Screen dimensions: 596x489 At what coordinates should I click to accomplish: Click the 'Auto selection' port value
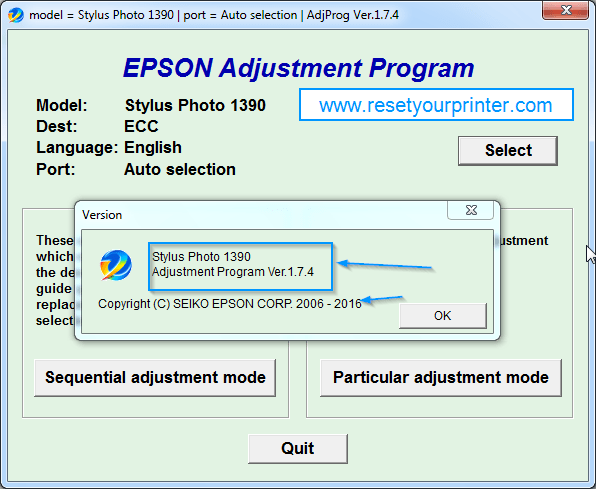pos(180,170)
